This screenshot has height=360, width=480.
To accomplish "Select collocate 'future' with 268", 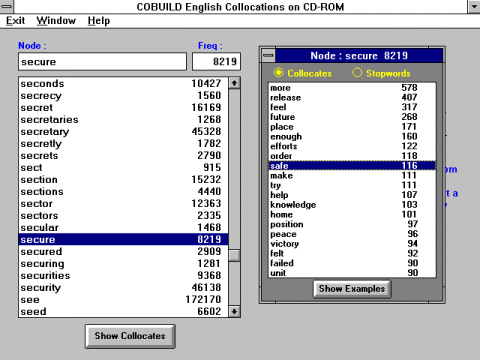I will point(352,117).
